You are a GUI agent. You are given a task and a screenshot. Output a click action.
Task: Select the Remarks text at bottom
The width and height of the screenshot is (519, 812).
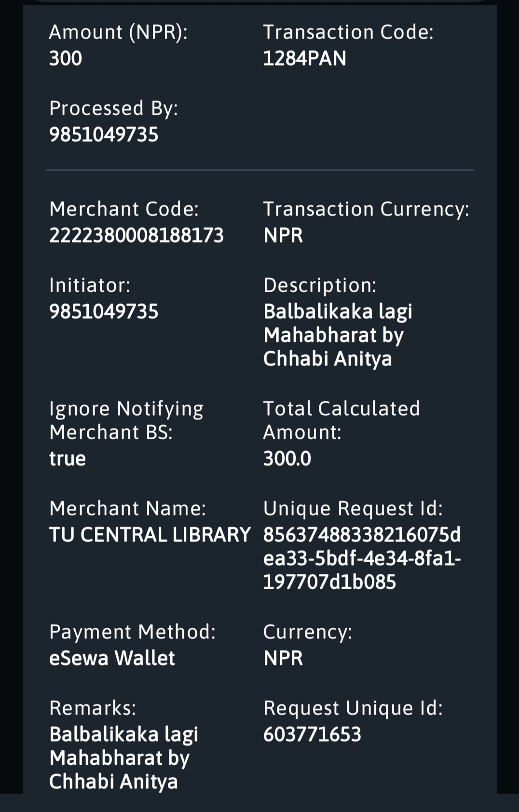123,758
